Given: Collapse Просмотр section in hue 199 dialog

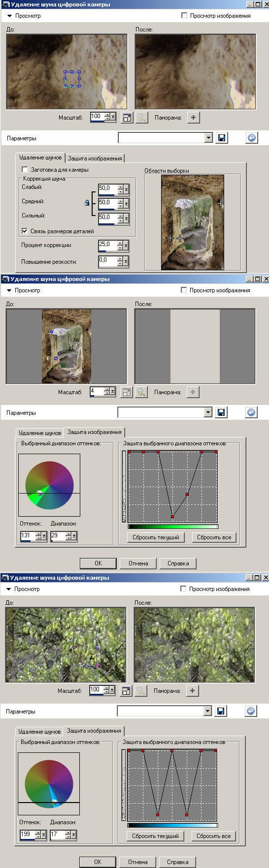Looking at the screenshot, I should pos(9,589).
